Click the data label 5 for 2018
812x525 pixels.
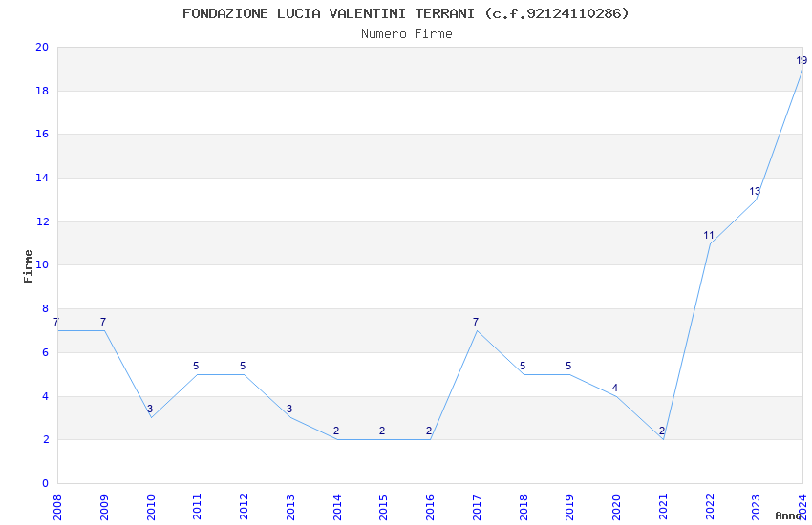click(x=523, y=367)
